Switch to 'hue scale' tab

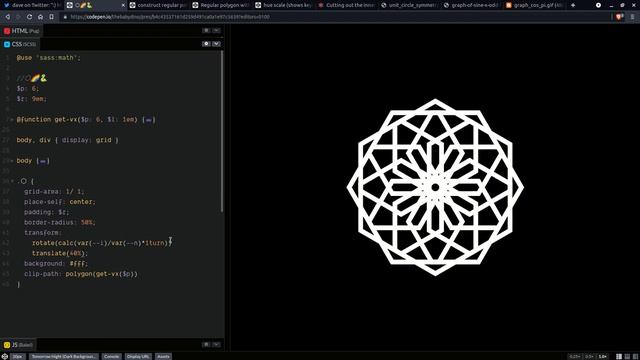pyautogui.click(x=283, y=5)
